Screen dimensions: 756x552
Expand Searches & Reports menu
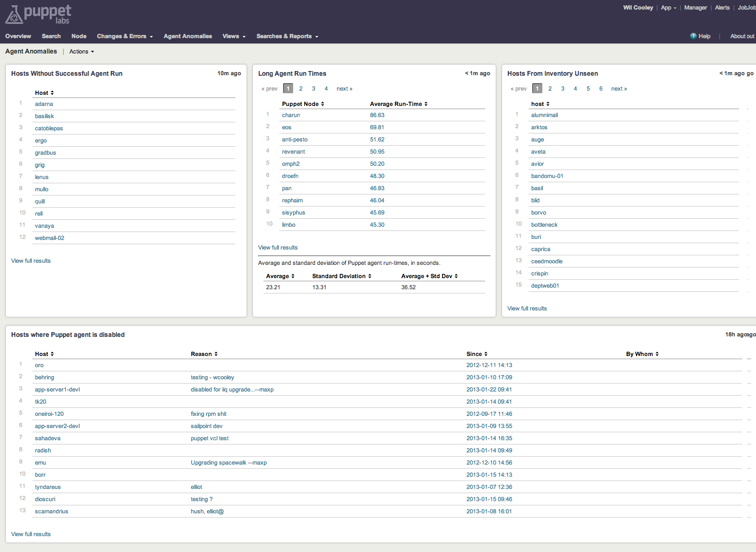[x=287, y=36]
